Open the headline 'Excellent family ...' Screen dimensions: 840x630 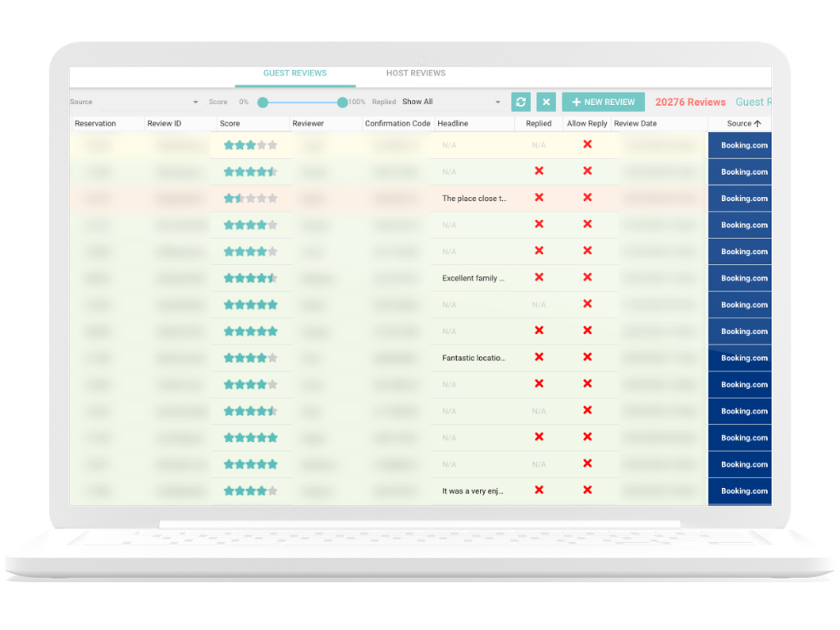point(473,278)
